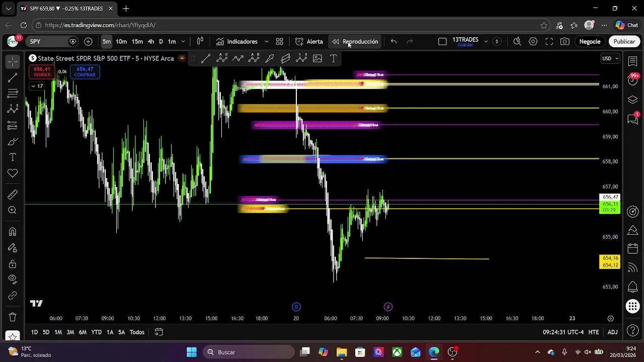This screenshot has width=644, height=362.
Task: Open the pattern tools in left sidebar
Action: (x=13, y=109)
